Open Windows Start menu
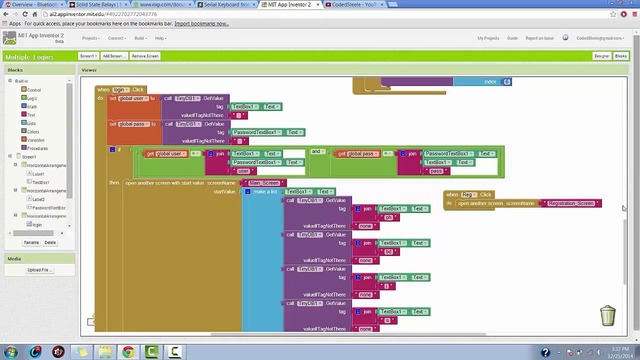Image resolution: width=640 pixels, height=360 pixels. (11, 352)
